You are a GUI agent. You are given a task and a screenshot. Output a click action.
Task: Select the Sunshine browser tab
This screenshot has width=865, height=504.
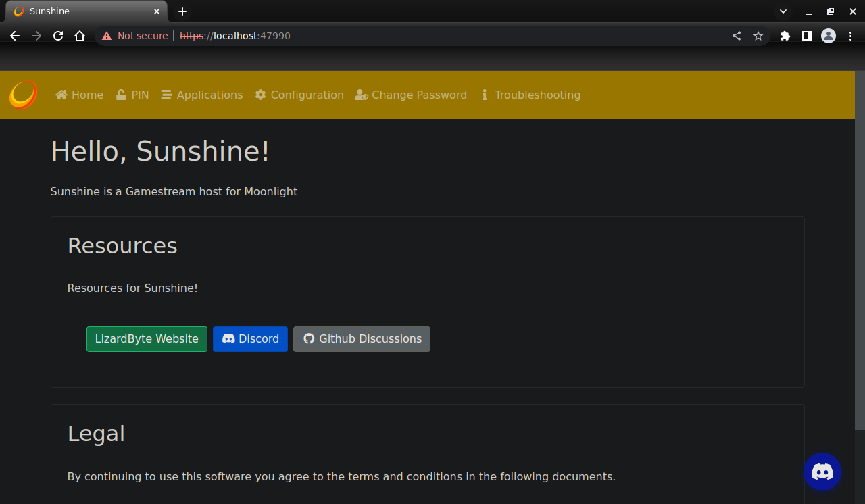click(86, 11)
